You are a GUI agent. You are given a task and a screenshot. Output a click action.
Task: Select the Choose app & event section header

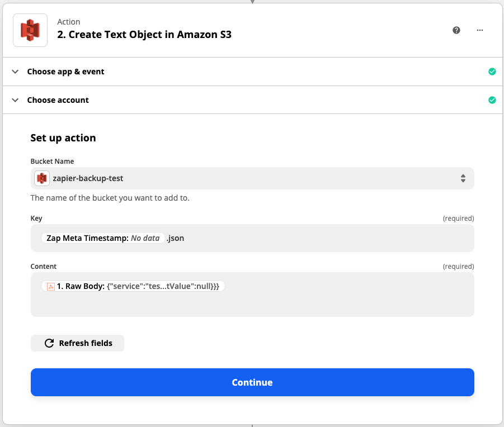click(x=66, y=72)
